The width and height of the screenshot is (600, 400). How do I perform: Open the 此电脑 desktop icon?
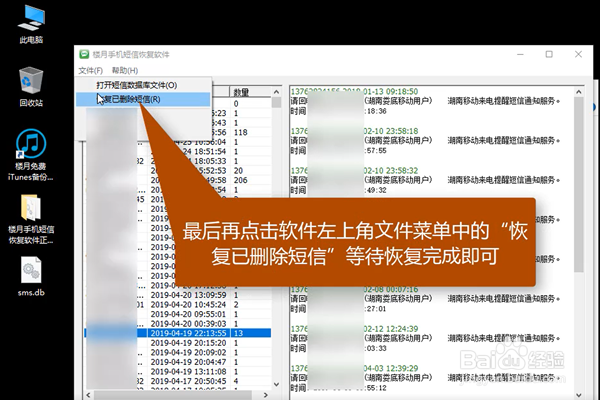pos(31,24)
